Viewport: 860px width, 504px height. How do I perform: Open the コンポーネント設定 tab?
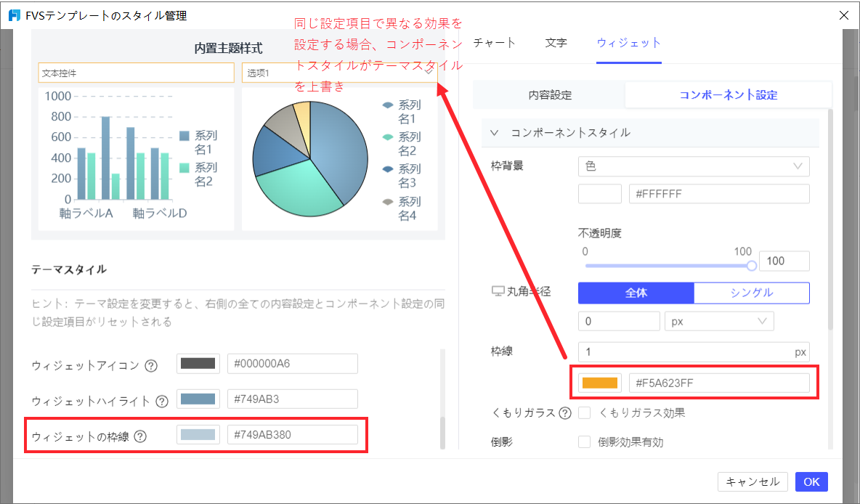click(729, 95)
